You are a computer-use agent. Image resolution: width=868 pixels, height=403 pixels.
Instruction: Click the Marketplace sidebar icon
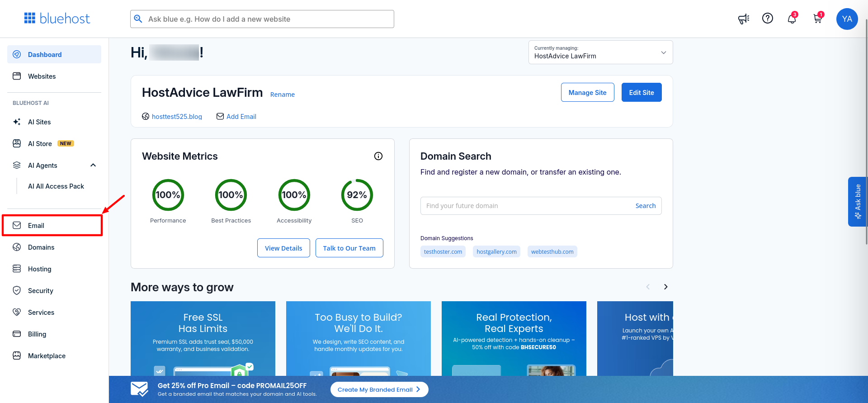pos(17,356)
